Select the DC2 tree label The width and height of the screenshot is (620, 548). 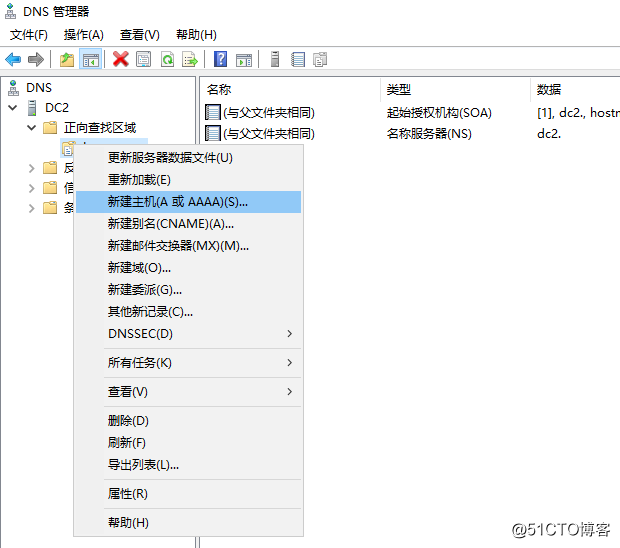click(57, 108)
